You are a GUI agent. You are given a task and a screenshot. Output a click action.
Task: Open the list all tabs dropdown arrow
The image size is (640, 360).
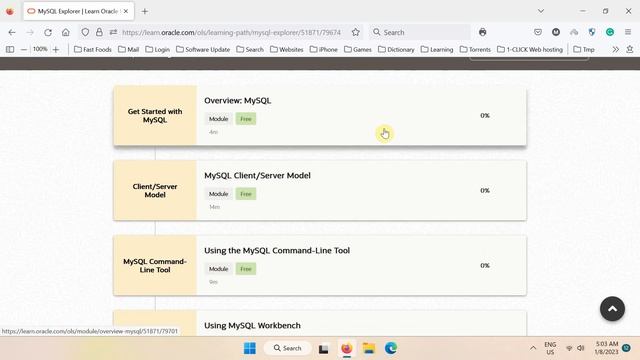[541, 11]
